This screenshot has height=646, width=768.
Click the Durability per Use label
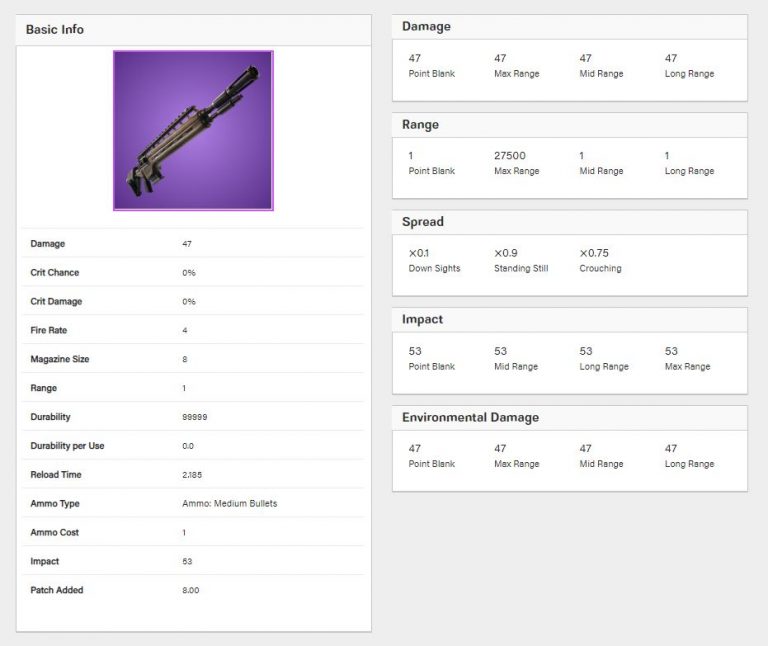(x=67, y=446)
